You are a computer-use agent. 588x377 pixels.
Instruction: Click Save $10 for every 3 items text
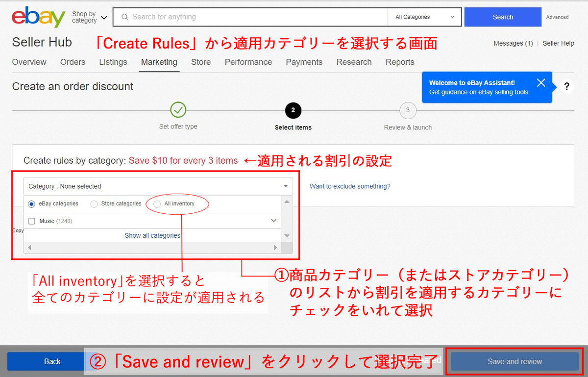coord(183,161)
